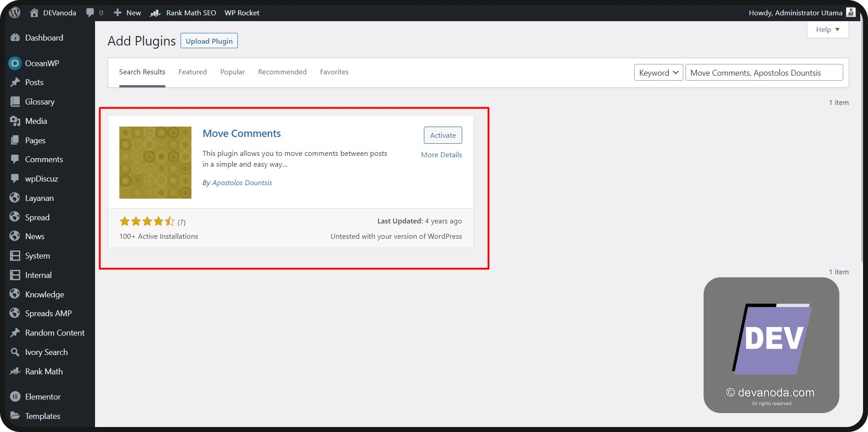The width and height of the screenshot is (868, 432).
Task: Click the plus icon next to New
Action: click(x=118, y=13)
